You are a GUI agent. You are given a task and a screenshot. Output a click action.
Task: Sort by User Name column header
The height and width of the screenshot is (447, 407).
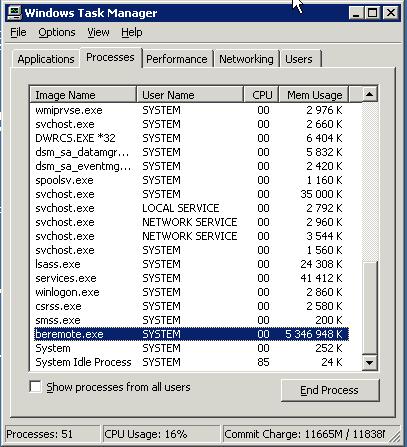coord(190,95)
